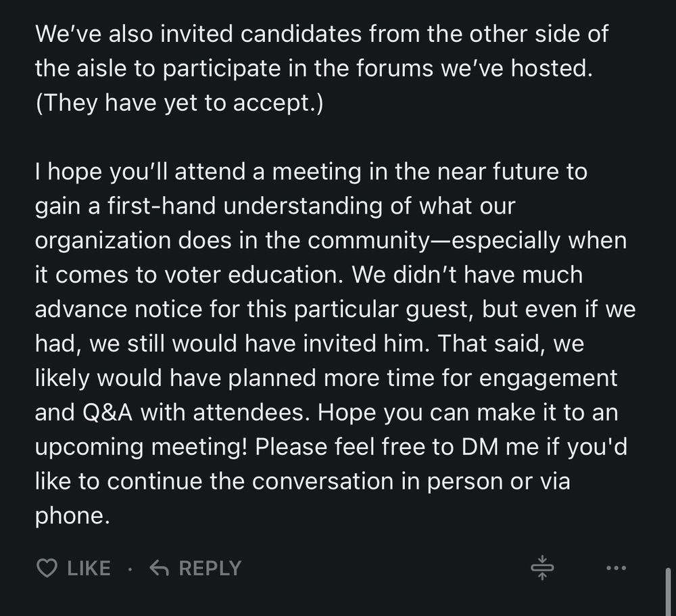Viewport: 676px width, 616px height.
Task: Click the scrollbar thumb at right edge
Action: (669, 592)
